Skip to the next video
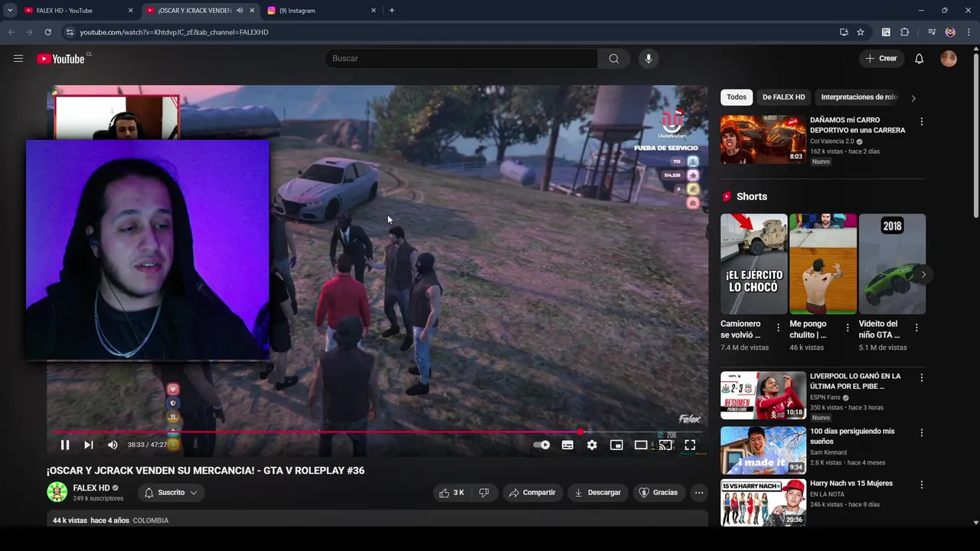The width and height of the screenshot is (980, 551). 89,445
